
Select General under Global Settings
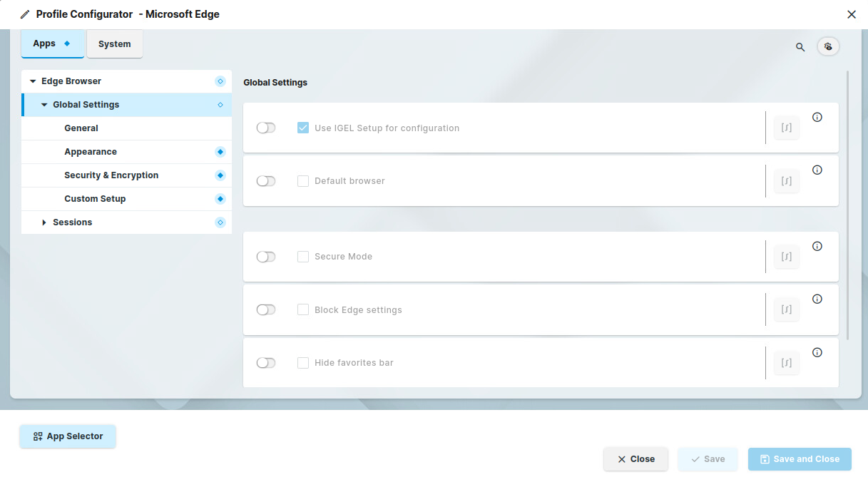[81, 128]
